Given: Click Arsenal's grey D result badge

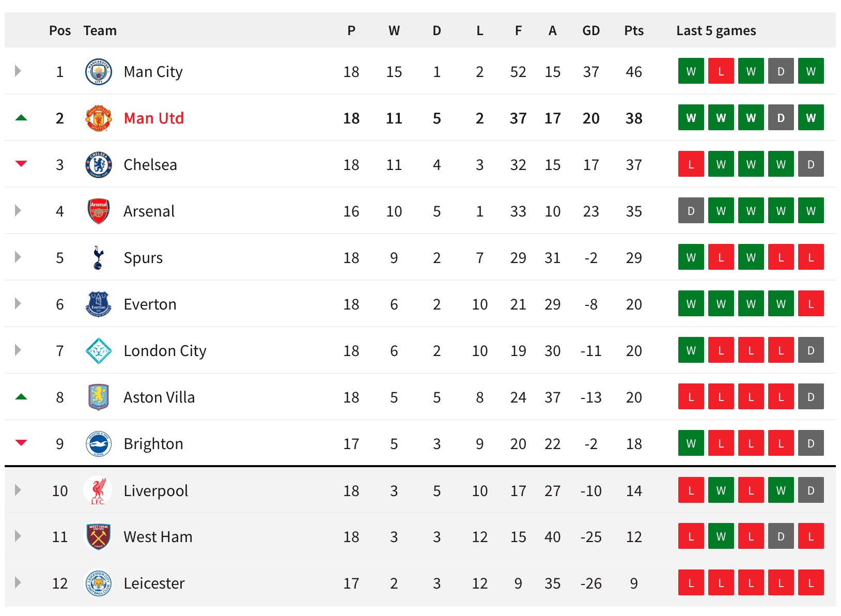Looking at the screenshot, I should 691,211.
